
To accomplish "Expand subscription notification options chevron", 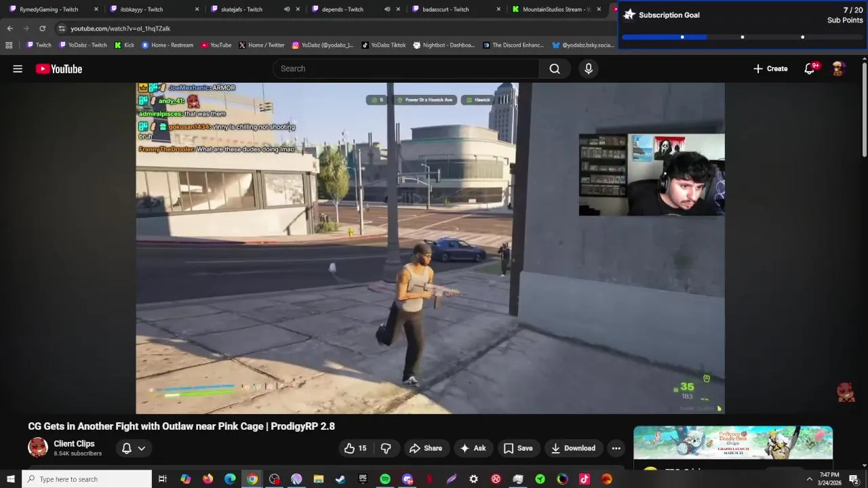I will [x=142, y=448].
